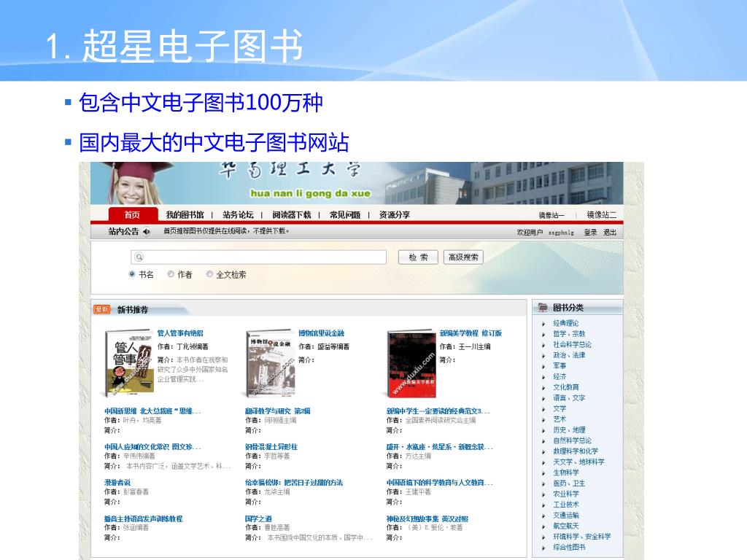Open book link 给幸福松绑
The height and width of the screenshot is (560, 747).
(x=294, y=483)
